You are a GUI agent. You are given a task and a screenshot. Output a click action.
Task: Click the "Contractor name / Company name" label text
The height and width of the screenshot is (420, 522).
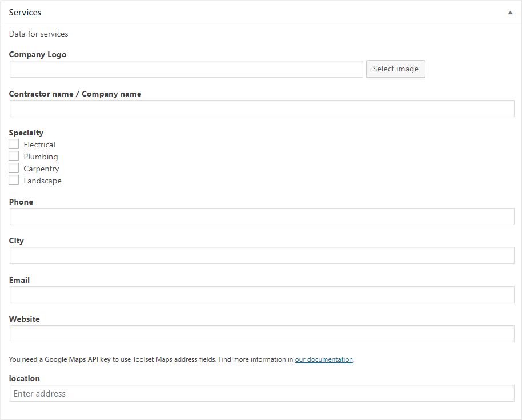pyautogui.click(x=75, y=94)
